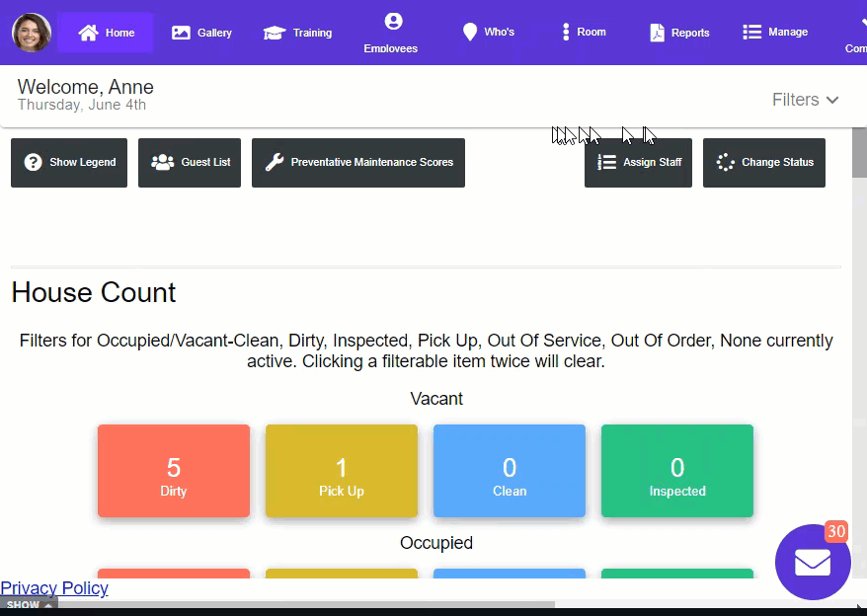867x616 pixels.
Task: Open the Gallery menu item
Action: tap(201, 33)
